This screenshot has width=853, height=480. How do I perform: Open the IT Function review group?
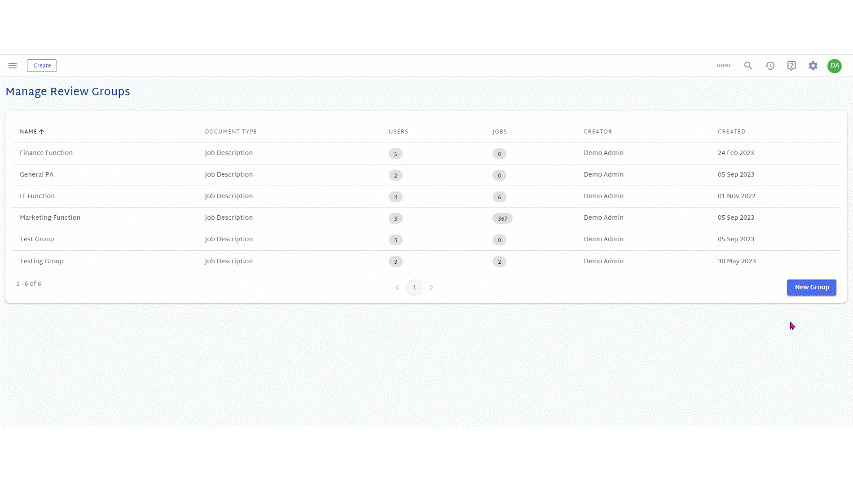[37, 196]
